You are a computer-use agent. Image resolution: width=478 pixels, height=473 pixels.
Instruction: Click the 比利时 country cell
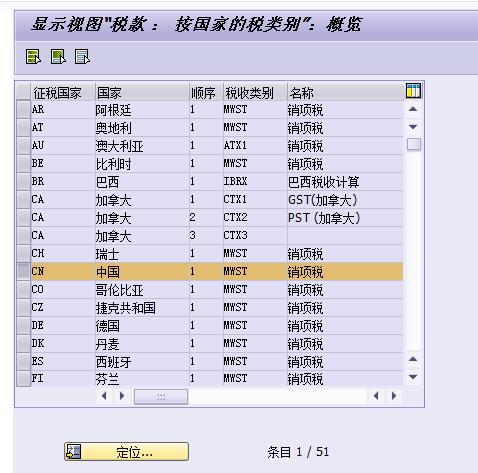[x=142, y=164]
